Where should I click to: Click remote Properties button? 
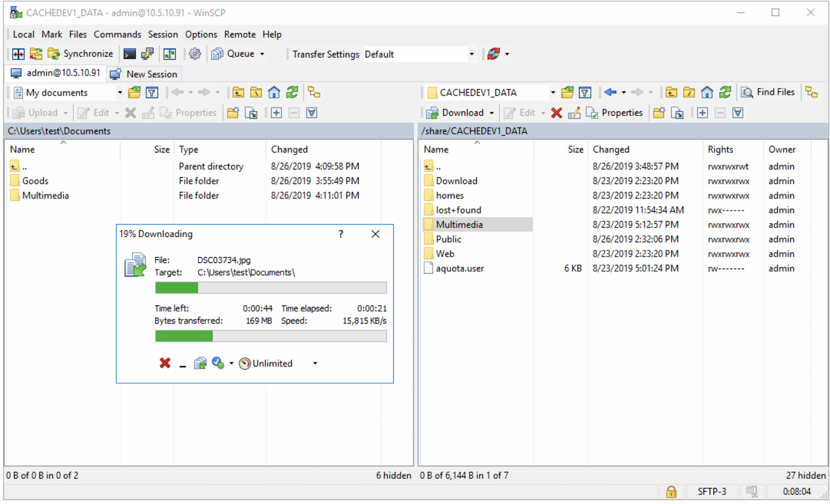(614, 113)
